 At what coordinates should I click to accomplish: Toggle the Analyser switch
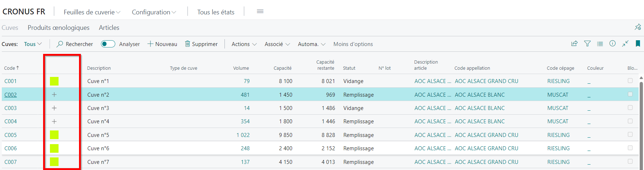click(x=108, y=44)
